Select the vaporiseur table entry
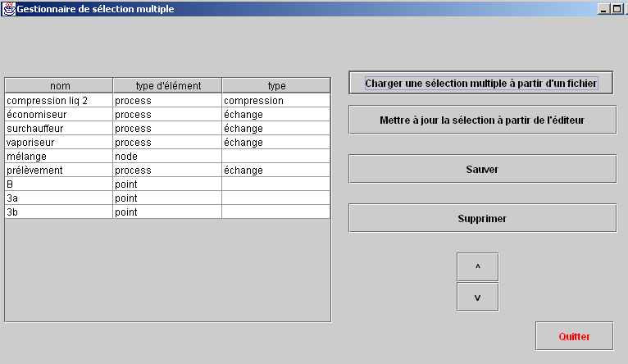This screenshot has width=628, height=364. pyautogui.click(x=167, y=143)
